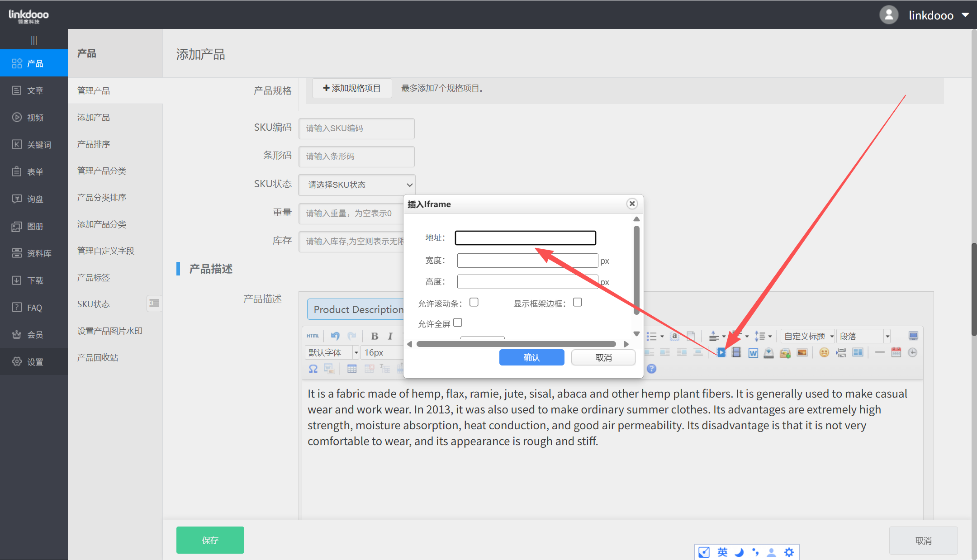This screenshot has width=977, height=560.
Task: Click the Bold formatting icon
Action: pyautogui.click(x=375, y=336)
